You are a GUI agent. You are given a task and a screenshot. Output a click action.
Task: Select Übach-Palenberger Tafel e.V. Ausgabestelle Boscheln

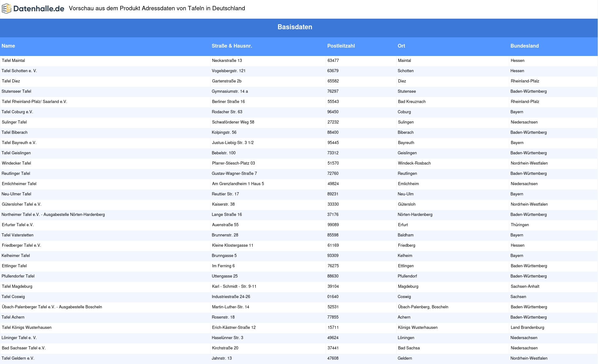(x=52, y=307)
